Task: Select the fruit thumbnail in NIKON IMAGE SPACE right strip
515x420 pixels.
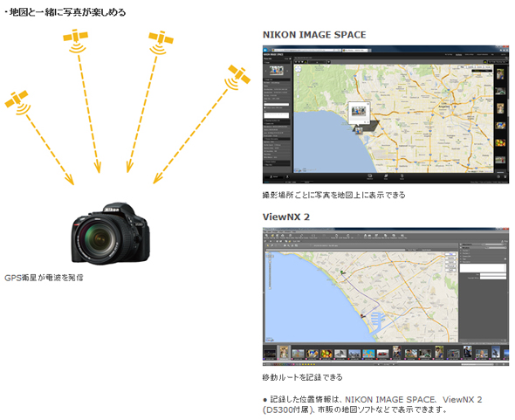Action: point(500,142)
